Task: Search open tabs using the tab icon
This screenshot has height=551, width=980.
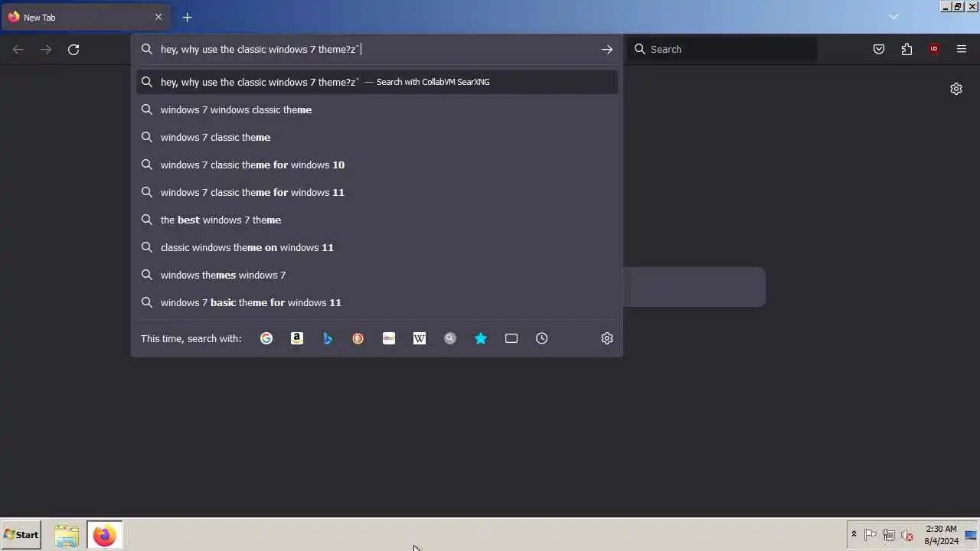Action: [511, 338]
